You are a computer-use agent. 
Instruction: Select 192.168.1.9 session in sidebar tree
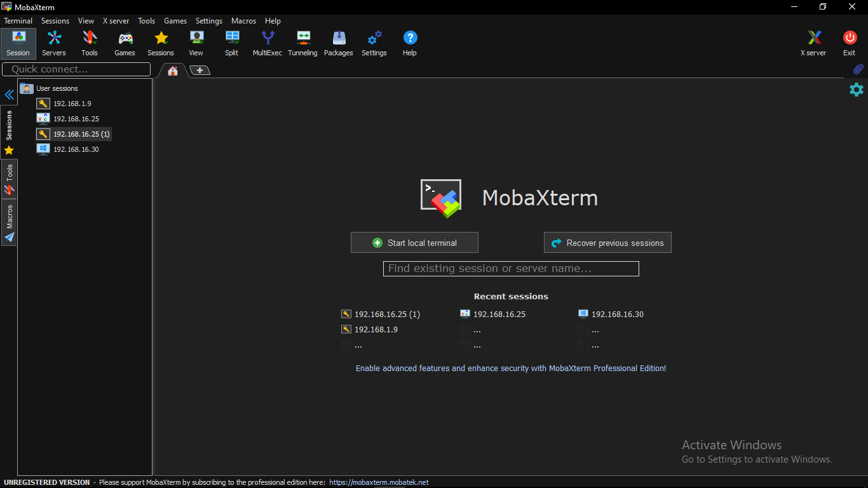pos(65,104)
